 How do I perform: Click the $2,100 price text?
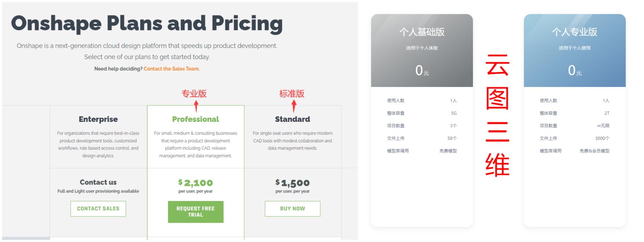click(x=195, y=183)
